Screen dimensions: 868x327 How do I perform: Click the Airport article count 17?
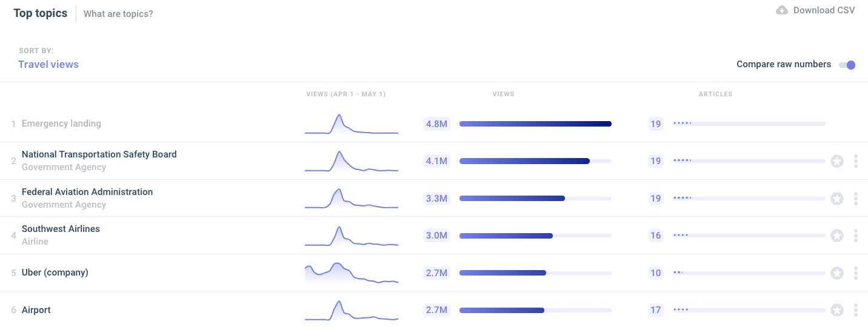pos(656,310)
